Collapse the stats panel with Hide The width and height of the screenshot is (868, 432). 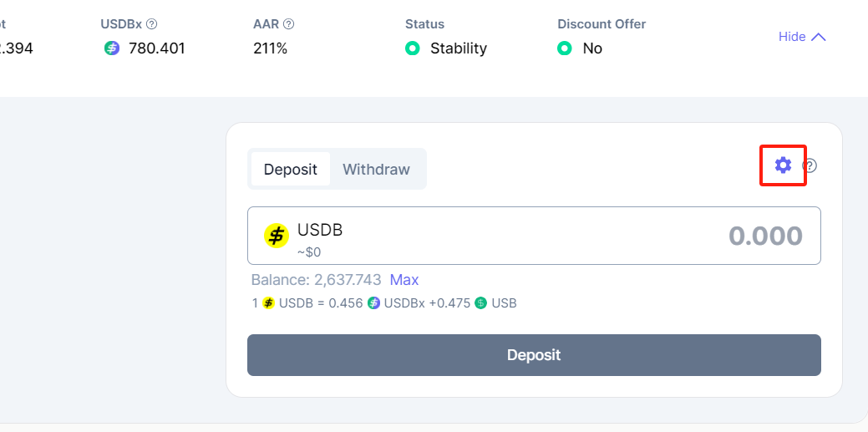[x=792, y=37]
